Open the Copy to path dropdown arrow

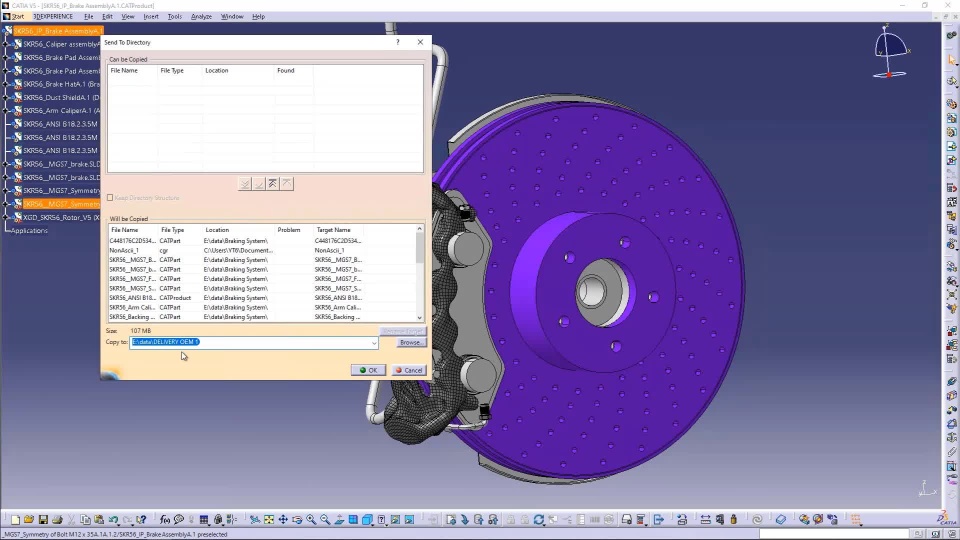coord(373,343)
